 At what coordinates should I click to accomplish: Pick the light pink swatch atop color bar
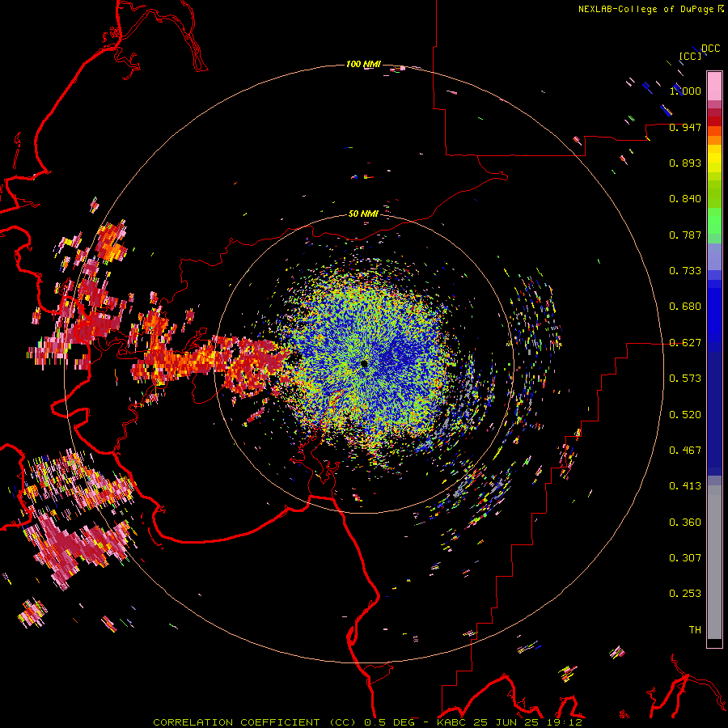(714, 86)
